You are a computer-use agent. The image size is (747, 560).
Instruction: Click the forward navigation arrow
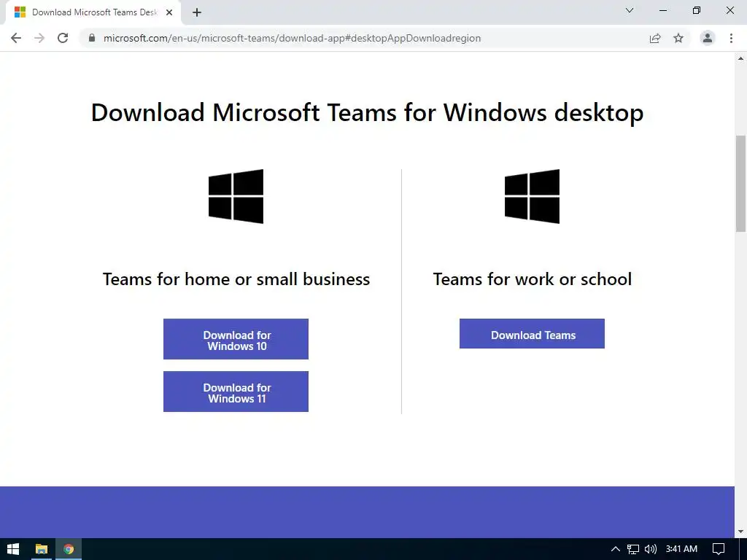click(x=39, y=38)
